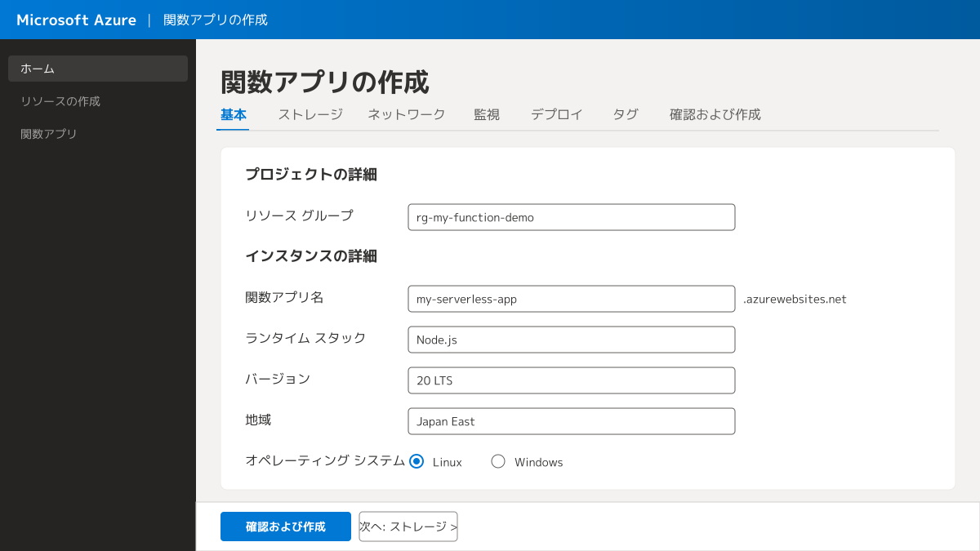The height and width of the screenshot is (551, 980).
Task: Open the バージョン field 20 LTS
Action: [572, 380]
